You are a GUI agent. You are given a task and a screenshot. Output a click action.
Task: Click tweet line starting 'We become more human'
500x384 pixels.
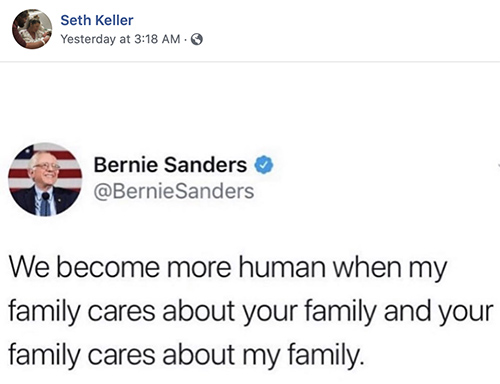click(x=228, y=268)
